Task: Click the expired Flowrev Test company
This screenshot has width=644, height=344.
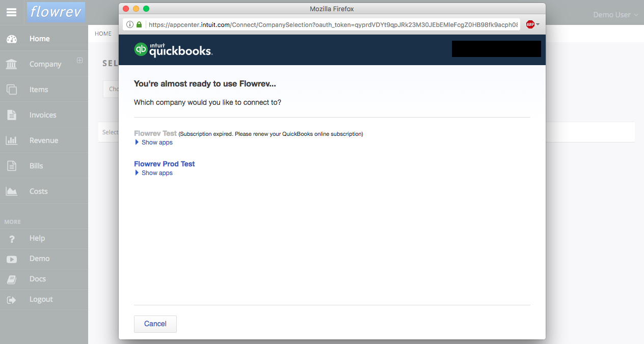Action: (155, 133)
